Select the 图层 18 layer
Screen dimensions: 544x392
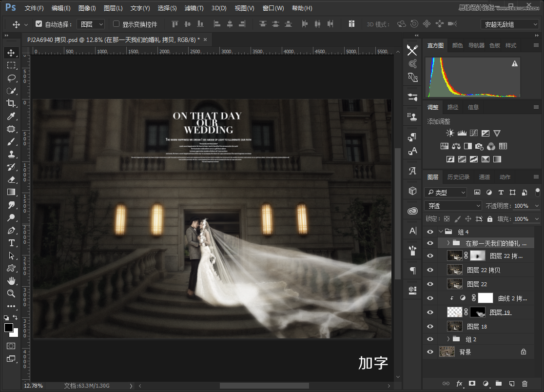point(477,326)
